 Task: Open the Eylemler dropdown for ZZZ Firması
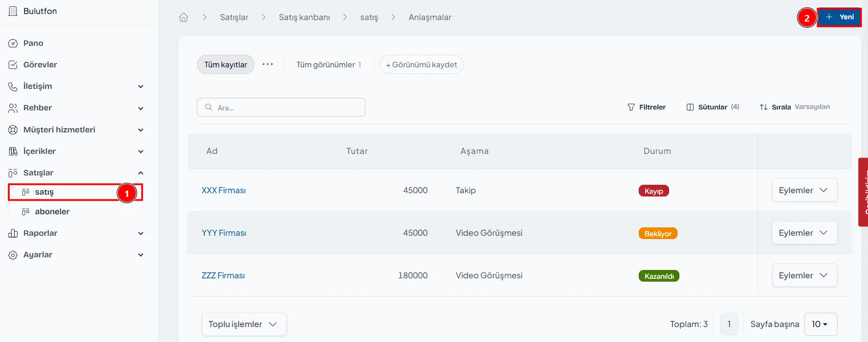[x=804, y=276]
